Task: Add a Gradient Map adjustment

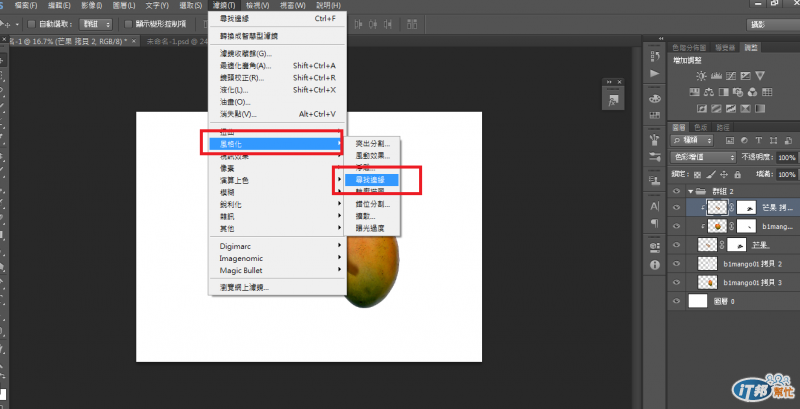Action: coord(760,108)
